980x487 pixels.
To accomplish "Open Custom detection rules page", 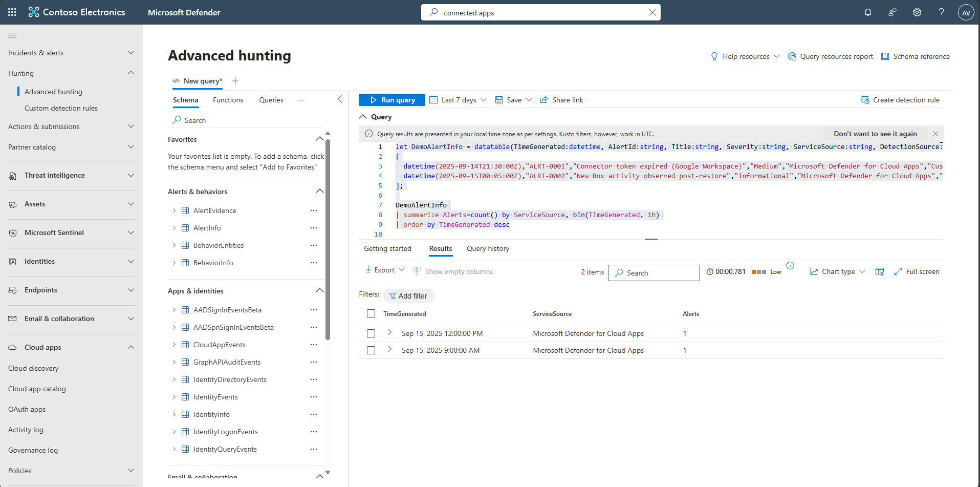I will [x=61, y=108].
